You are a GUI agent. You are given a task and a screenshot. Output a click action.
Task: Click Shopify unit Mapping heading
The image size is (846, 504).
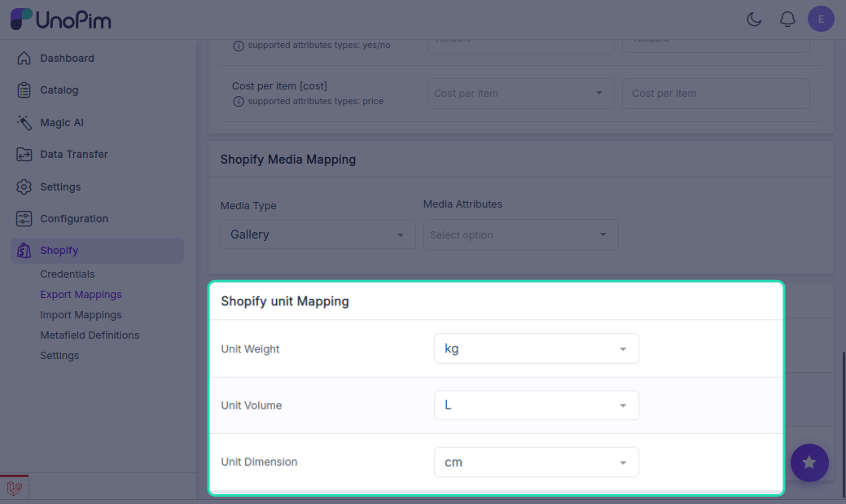[x=285, y=301]
